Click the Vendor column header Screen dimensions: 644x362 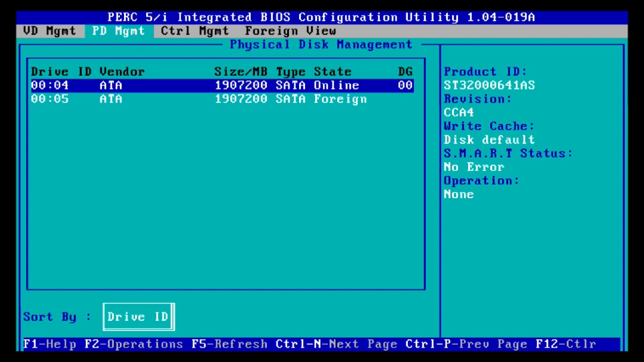click(122, 71)
